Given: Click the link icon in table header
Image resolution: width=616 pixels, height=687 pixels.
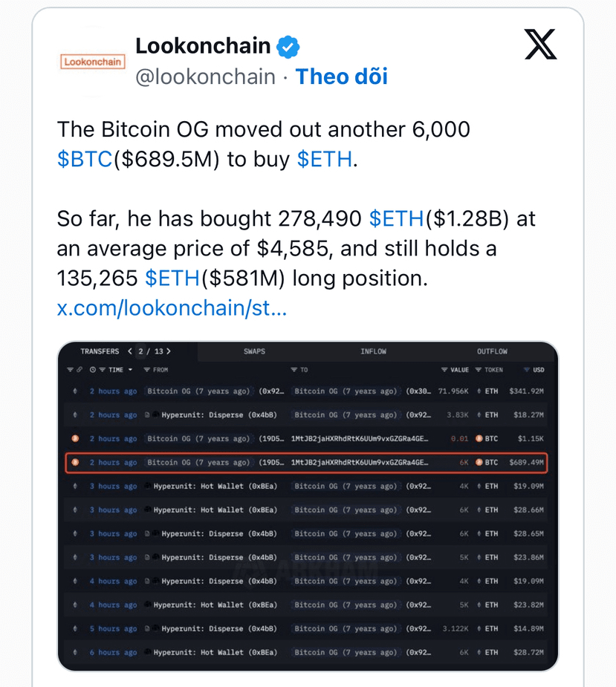Looking at the screenshot, I should coord(80,370).
